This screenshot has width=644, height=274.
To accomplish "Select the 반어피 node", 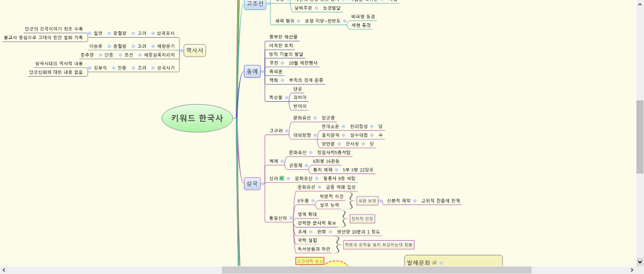I will point(300,107).
